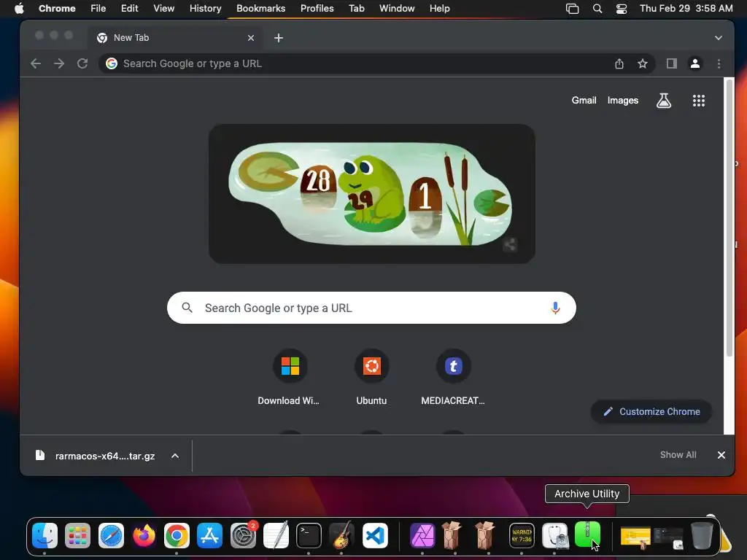Open the Profiles menu
This screenshot has width=747, height=560.
[x=317, y=8]
